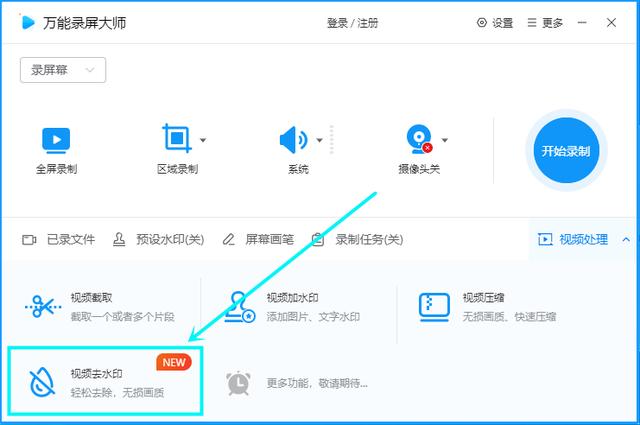The width and height of the screenshot is (640, 425).
Task: Click 截取一个或者多个片段 description
Action: point(122,317)
